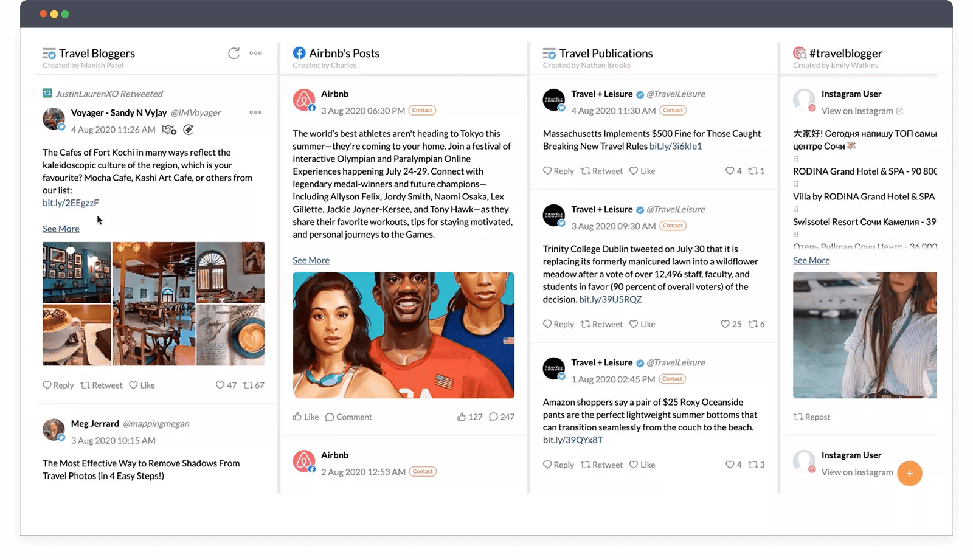Screen dimensions: 973x560
Task: Open View on Instagram for first post
Action: tap(862, 111)
